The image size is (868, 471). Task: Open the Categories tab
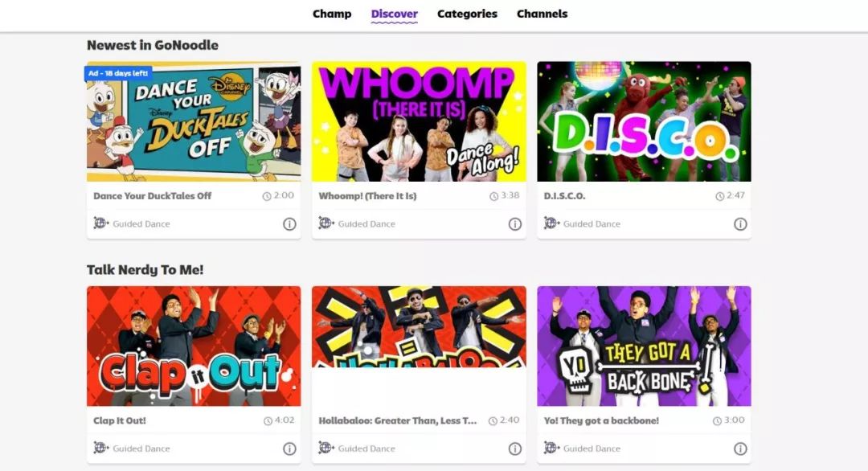467,14
